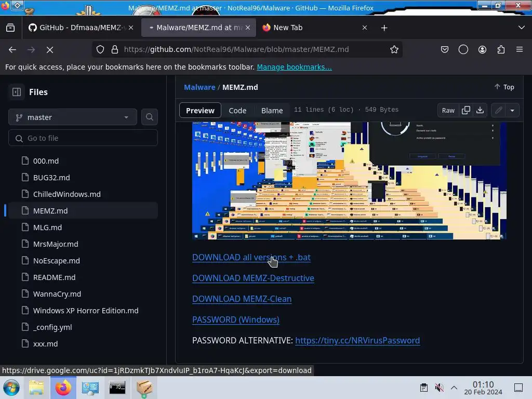Viewport: 532px width, 399px height.
Task: Click the Manage bookmarks link
Action: [x=294, y=67]
